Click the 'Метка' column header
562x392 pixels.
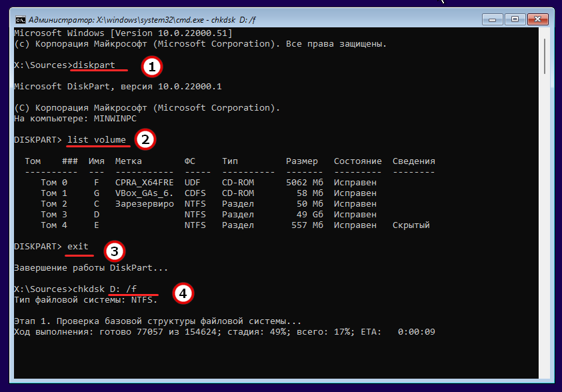pyautogui.click(x=128, y=161)
